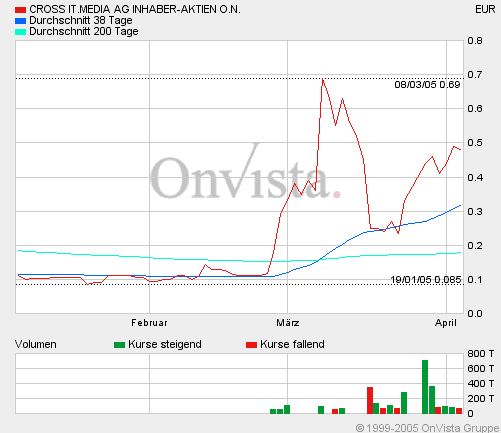Click the 0.0 price axis value
501x433 pixels.
[475, 314]
